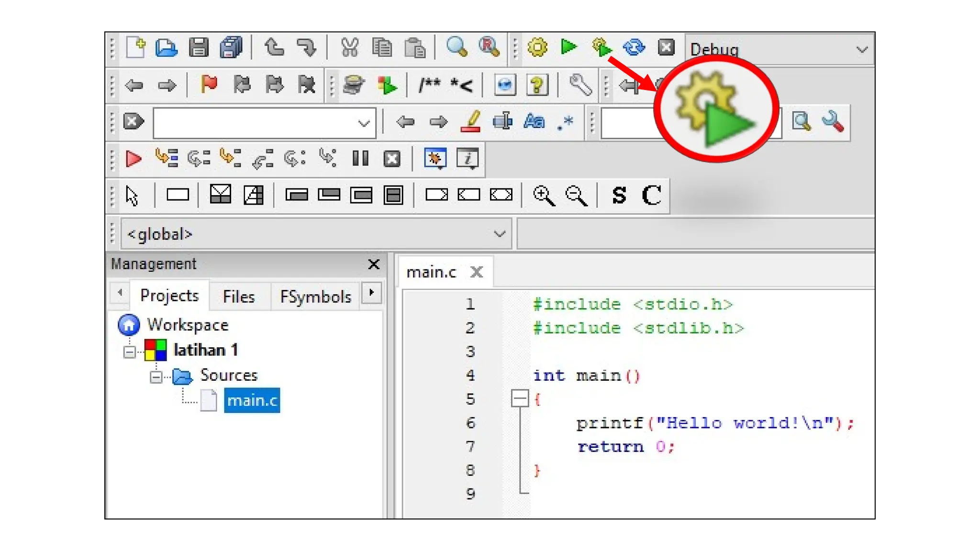The image size is (980, 551).
Task: Toggle match case Aa option
Action: (534, 121)
